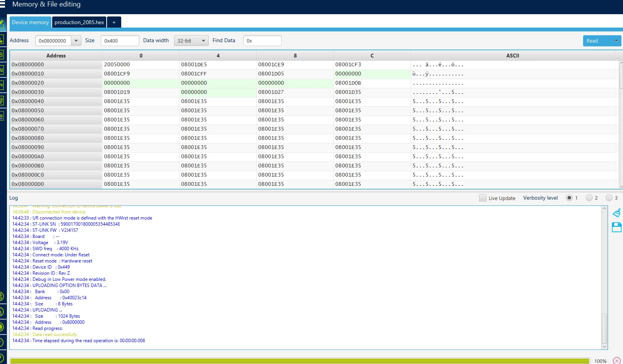Select the Memory & File editing pencil icon
The image size is (623, 364).
coord(2,24)
